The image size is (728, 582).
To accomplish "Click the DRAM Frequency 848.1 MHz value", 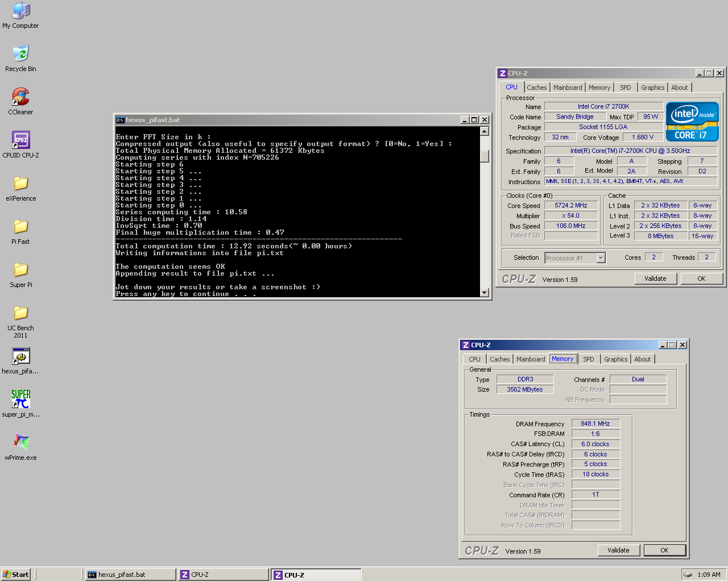I will click(595, 423).
